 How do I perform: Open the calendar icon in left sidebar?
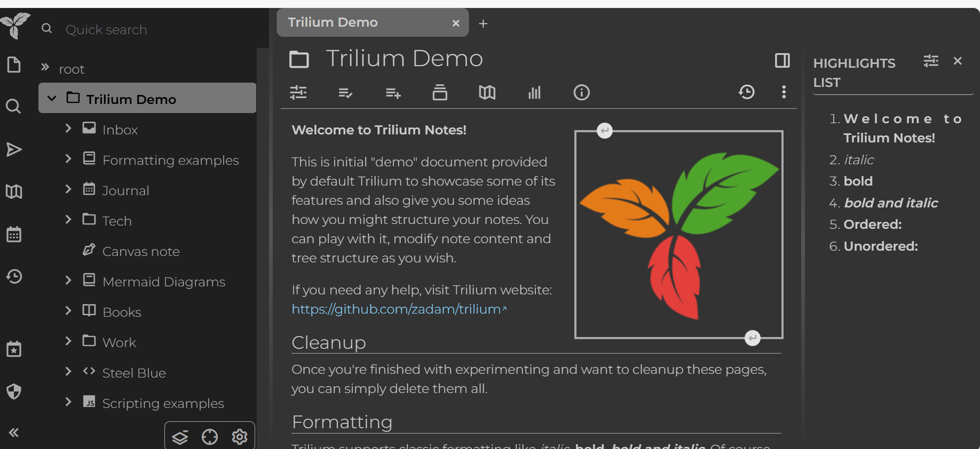click(14, 234)
